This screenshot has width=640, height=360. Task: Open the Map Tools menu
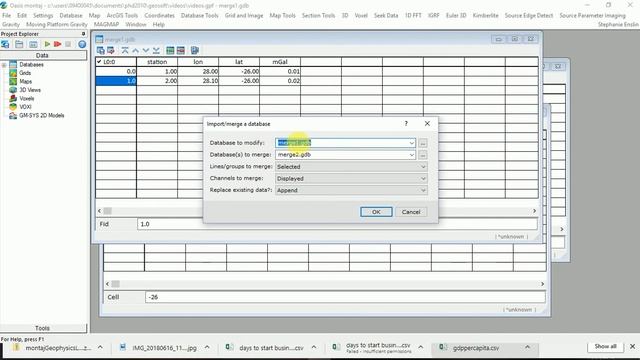click(282, 16)
